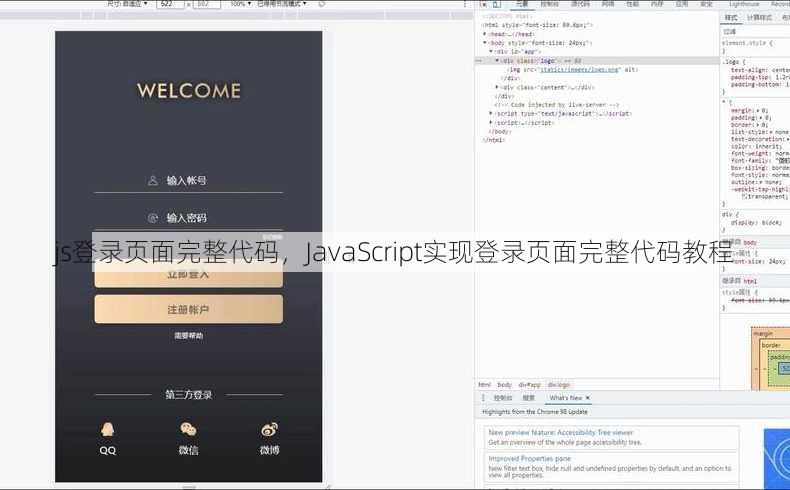Screen dimensions: 790x490
Task: Click the blue What's New thumbnail image
Action: coord(776,458)
